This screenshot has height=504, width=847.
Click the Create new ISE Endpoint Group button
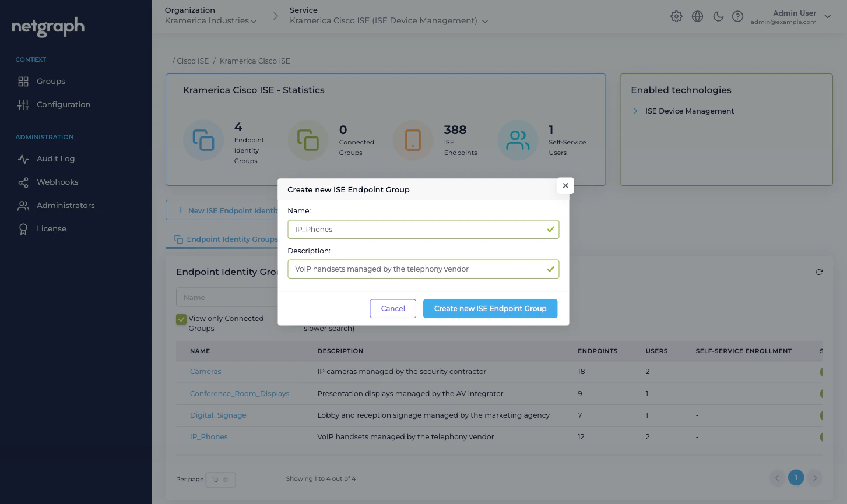pyautogui.click(x=490, y=308)
